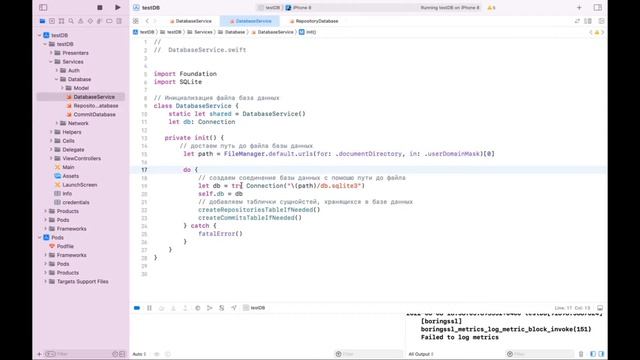Show the Project navigator folder icon
This screenshot has width=640, height=360.
(42, 21)
